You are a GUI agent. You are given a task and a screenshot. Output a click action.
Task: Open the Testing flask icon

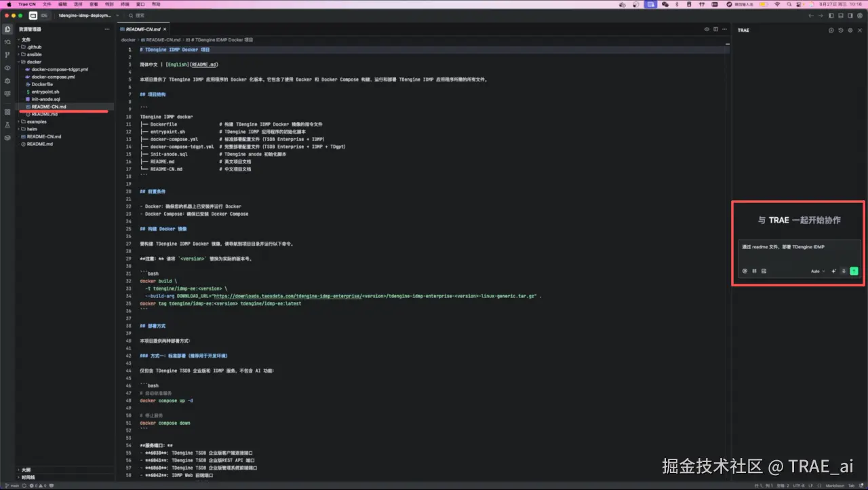pyautogui.click(x=7, y=125)
